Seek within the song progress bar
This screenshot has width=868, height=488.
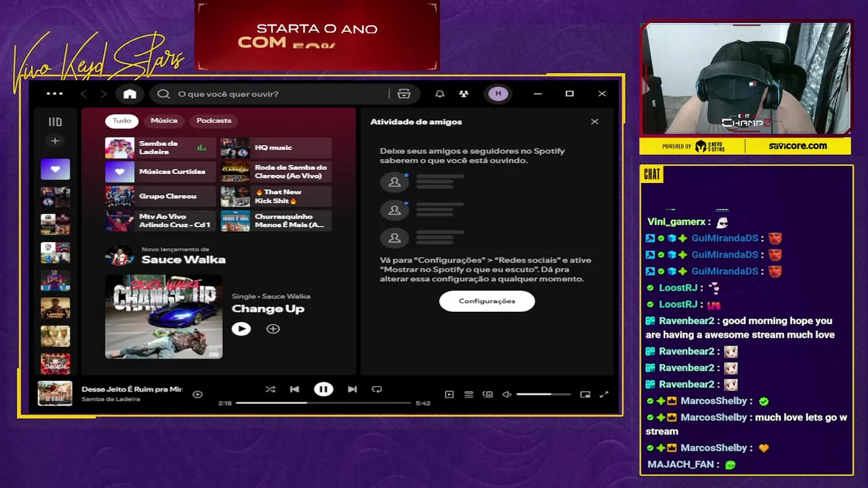point(323,403)
